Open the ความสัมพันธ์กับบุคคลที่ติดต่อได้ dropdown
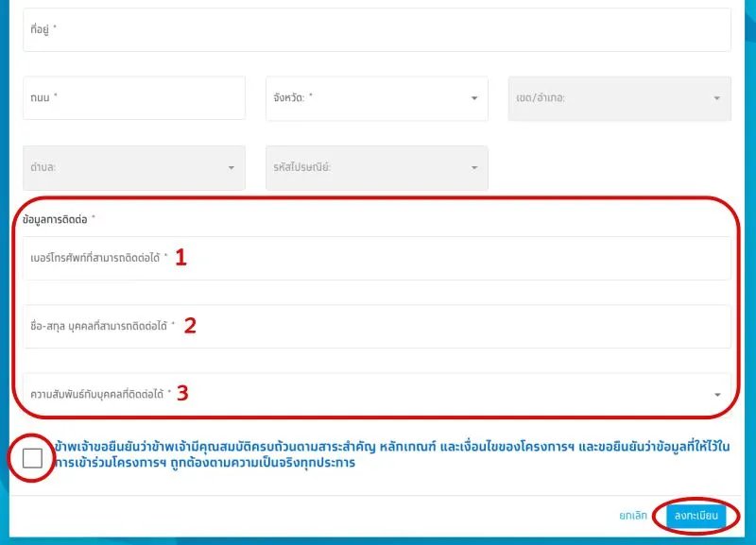Image resolution: width=756 pixels, height=545 pixels. 376,394
